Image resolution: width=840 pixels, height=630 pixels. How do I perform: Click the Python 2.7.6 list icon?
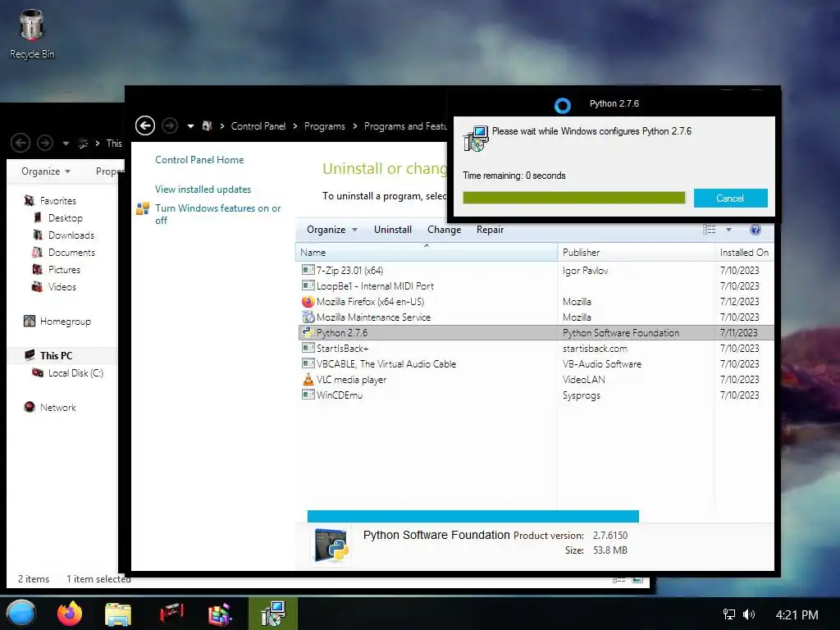coord(308,332)
